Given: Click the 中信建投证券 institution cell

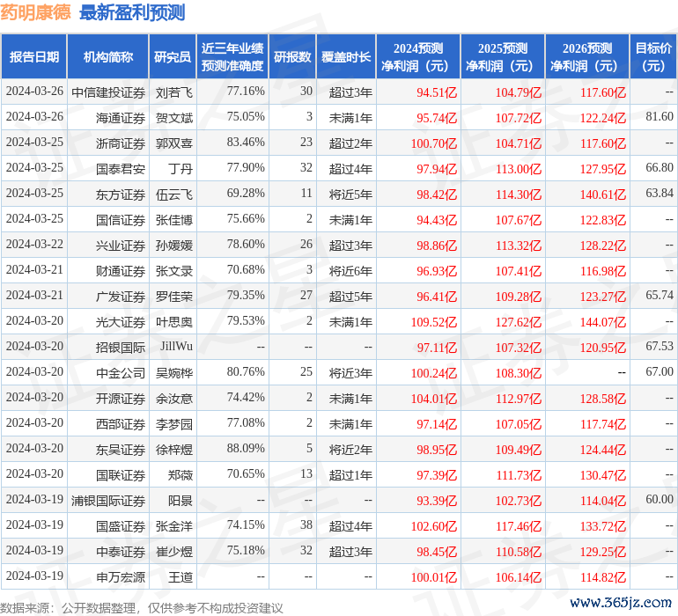Looking at the screenshot, I should [108, 92].
